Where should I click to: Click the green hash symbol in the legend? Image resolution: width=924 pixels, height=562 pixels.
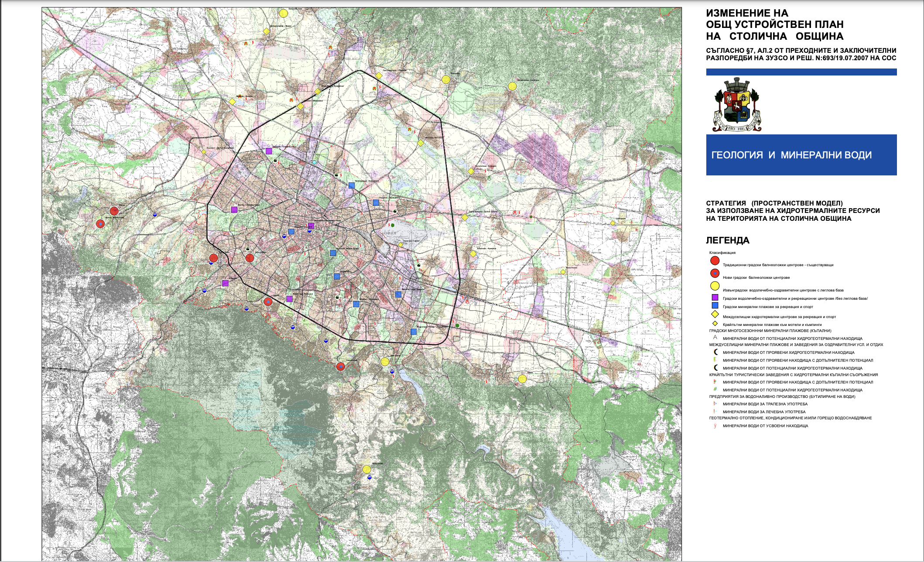715,389
